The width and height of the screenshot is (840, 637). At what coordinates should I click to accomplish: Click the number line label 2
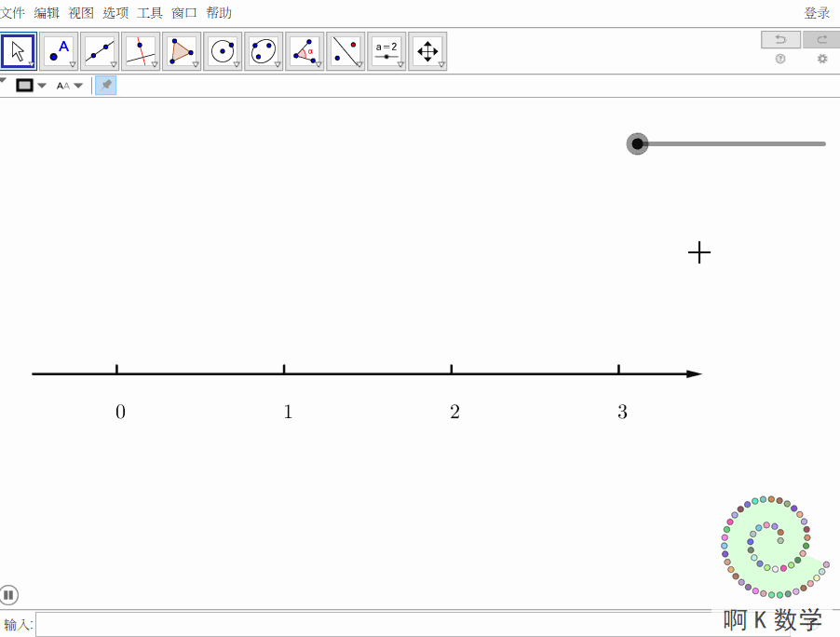(454, 412)
